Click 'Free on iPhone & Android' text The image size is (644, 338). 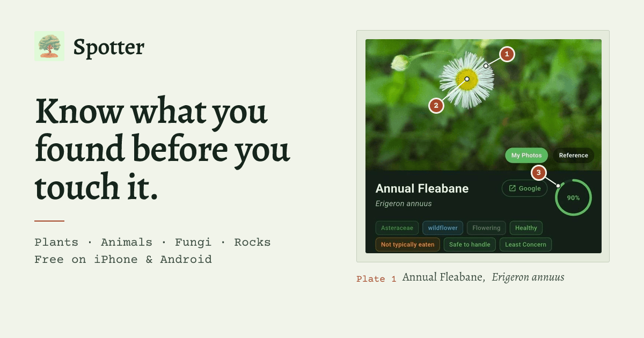point(123,260)
